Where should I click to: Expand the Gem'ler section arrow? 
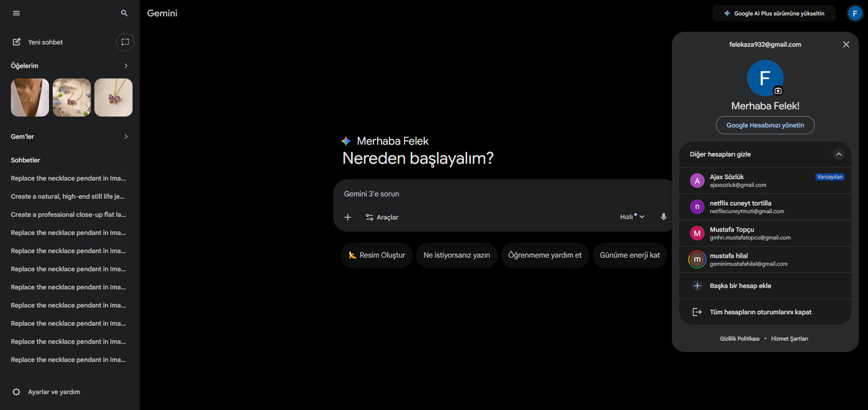point(126,137)
